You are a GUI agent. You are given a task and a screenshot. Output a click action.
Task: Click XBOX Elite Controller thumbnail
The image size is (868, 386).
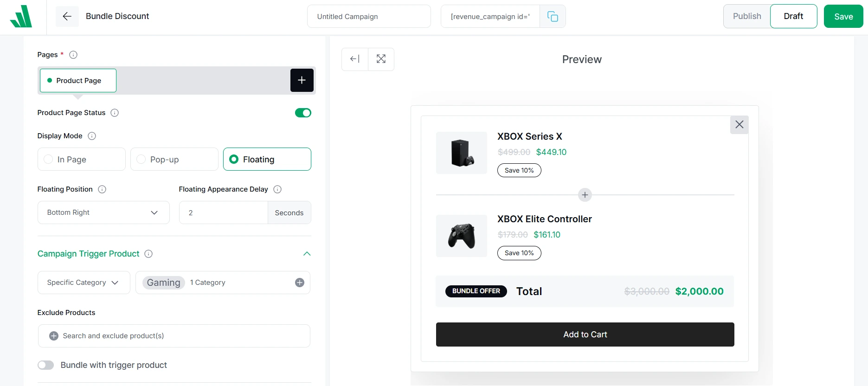[x=462, y=236]
